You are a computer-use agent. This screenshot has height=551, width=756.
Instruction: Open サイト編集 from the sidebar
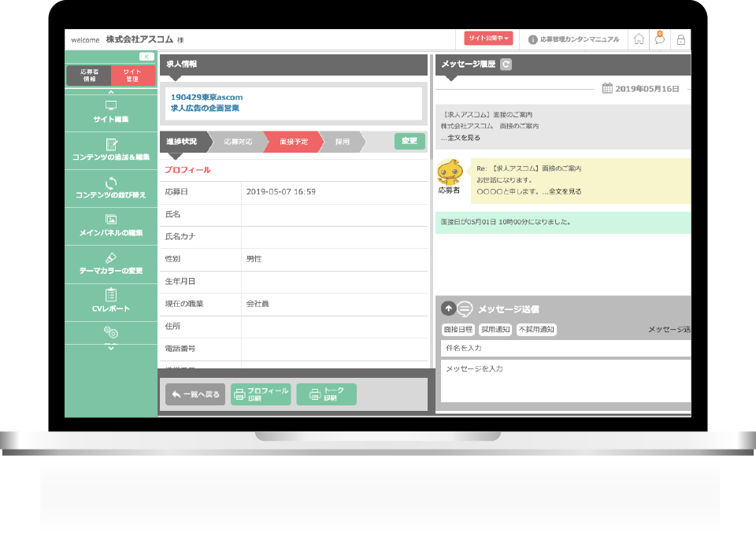click(111, 112)
